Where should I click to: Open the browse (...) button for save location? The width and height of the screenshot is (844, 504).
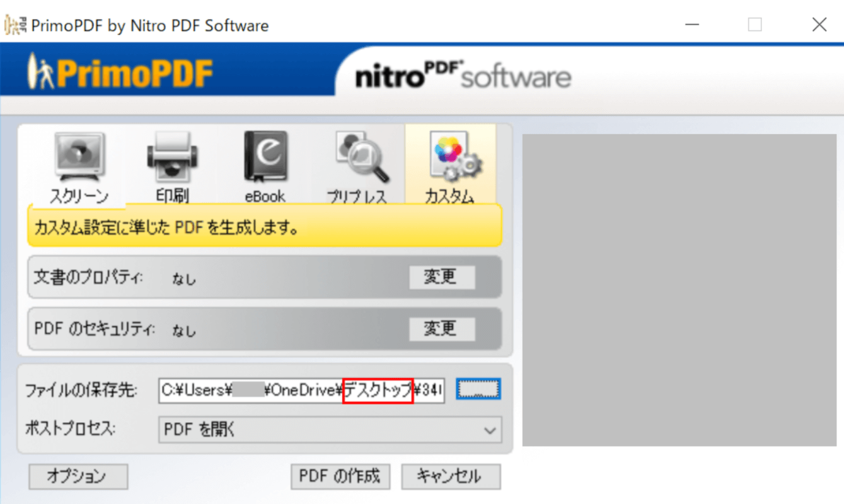point(478,389)
